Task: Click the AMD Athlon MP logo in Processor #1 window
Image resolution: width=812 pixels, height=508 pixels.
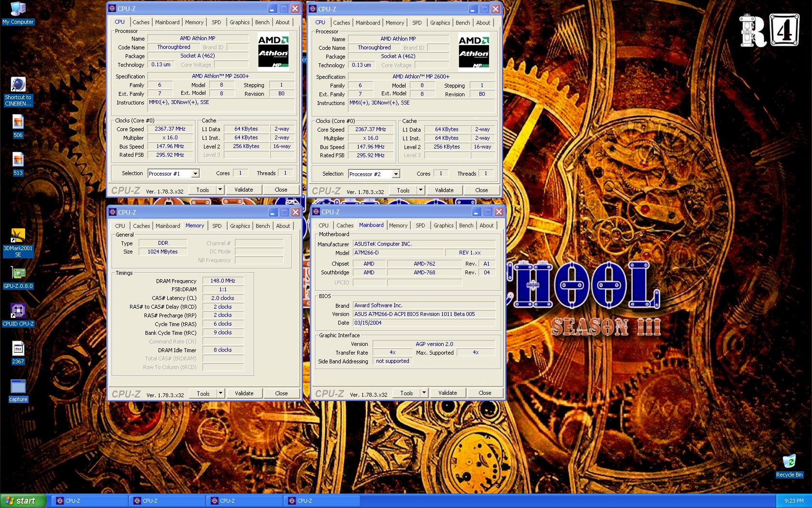Action: pyautogui.click(x=273, y=53)
